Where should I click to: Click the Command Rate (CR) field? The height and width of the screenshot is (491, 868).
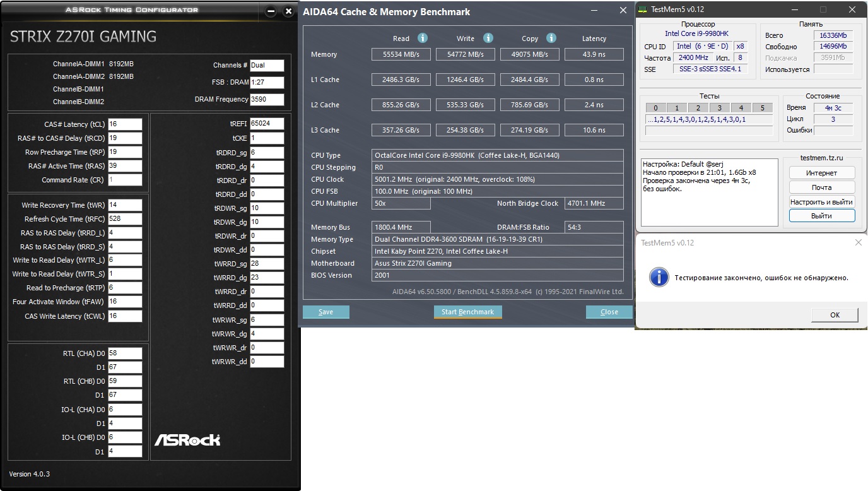coord(125,180)
